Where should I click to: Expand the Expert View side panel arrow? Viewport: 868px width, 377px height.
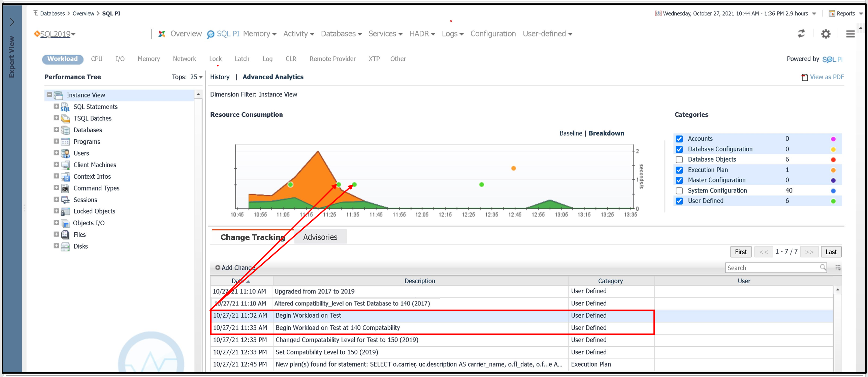pos(12,22)
